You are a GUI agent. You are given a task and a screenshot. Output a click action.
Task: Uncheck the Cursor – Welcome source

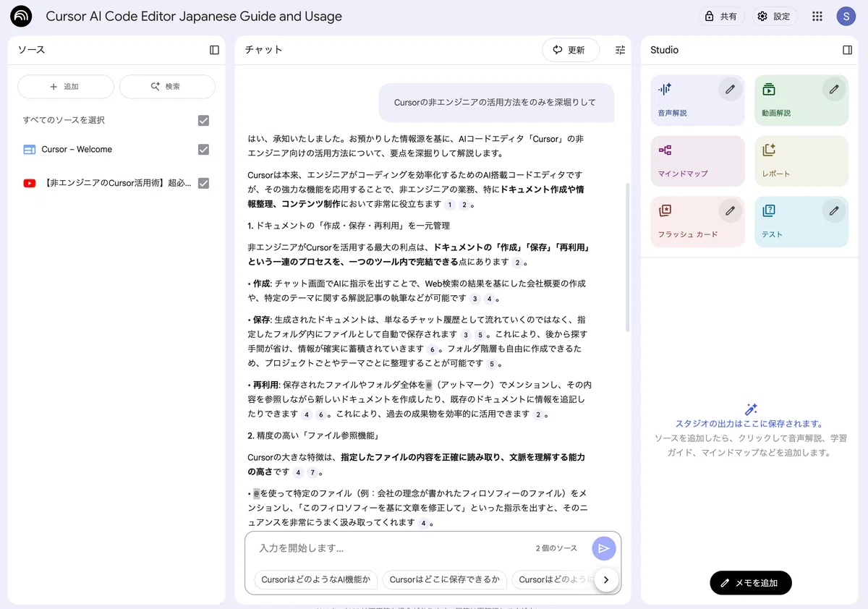click(203, 149)
